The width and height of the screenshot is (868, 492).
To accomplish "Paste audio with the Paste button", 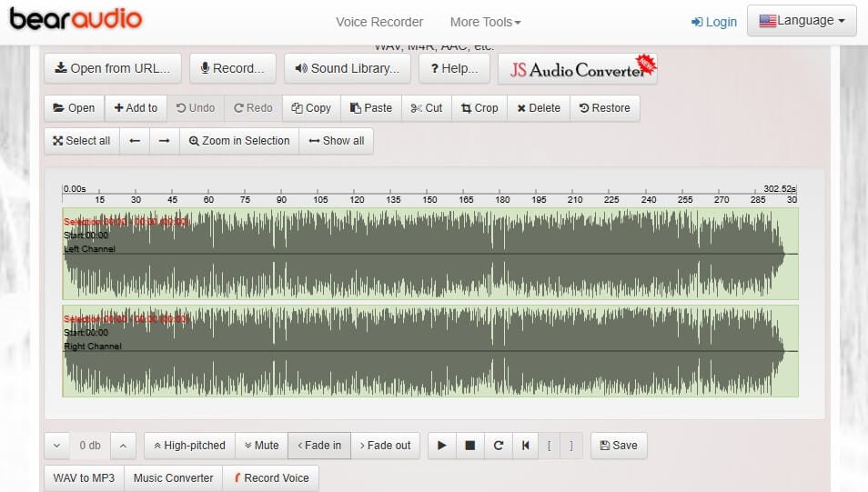I will point(371,108).
